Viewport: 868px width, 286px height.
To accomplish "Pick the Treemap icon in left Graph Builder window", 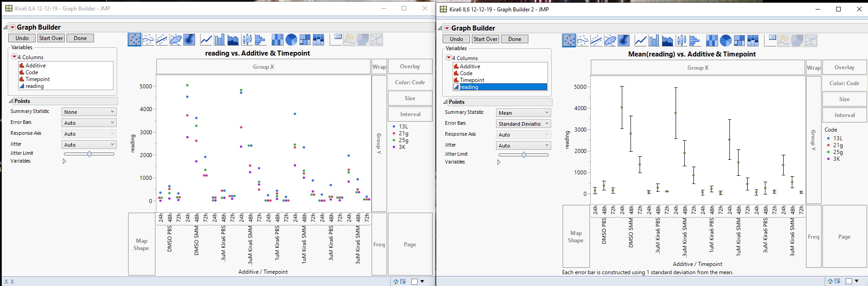I will 305,40.
